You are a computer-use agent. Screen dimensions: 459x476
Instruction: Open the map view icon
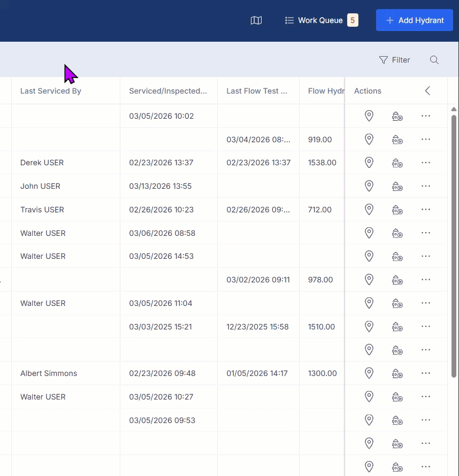click(x=256, y=20)
